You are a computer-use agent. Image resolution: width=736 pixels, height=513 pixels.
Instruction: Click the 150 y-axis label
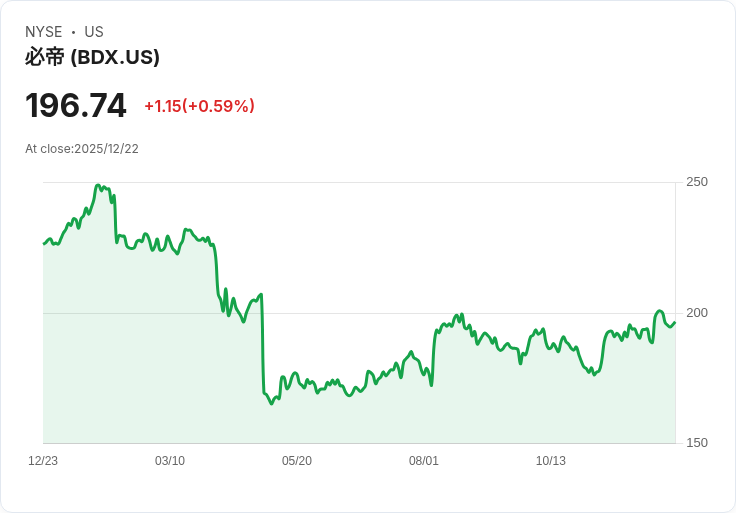point(696,443)
